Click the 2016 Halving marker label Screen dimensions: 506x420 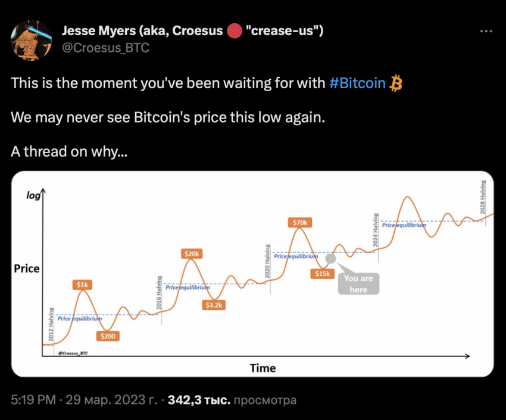click(x=159, y=293)
